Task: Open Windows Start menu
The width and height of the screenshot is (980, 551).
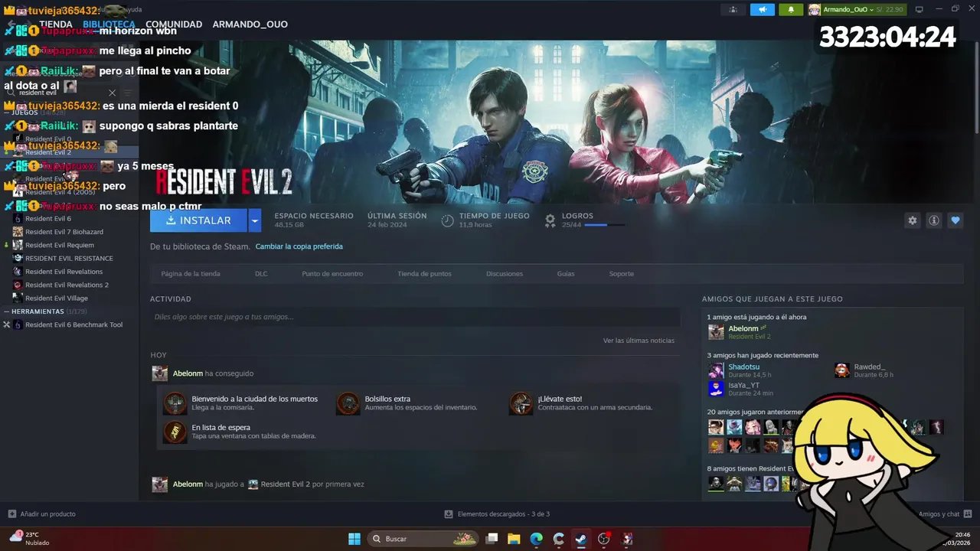Action: tap(354, 539)
